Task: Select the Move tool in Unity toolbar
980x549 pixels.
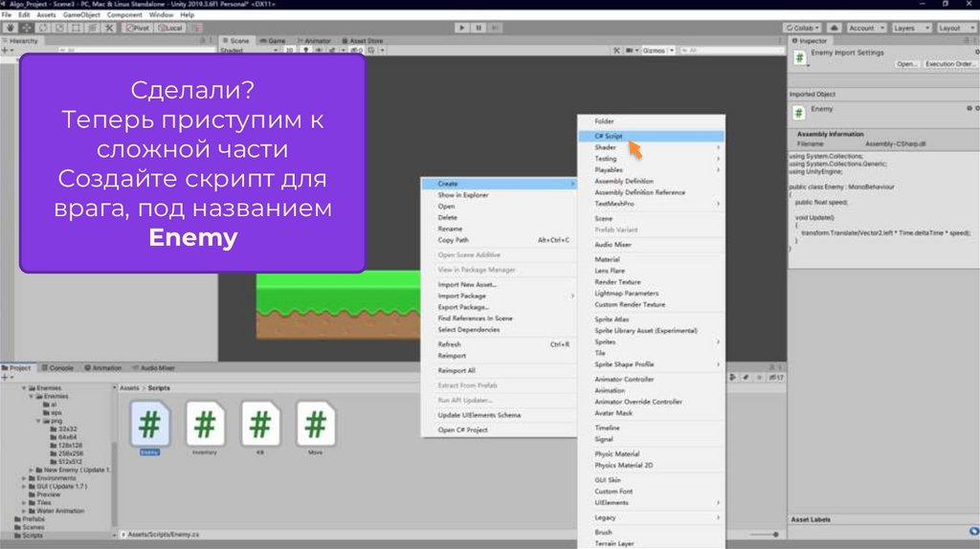Action: tap(27, 28)
